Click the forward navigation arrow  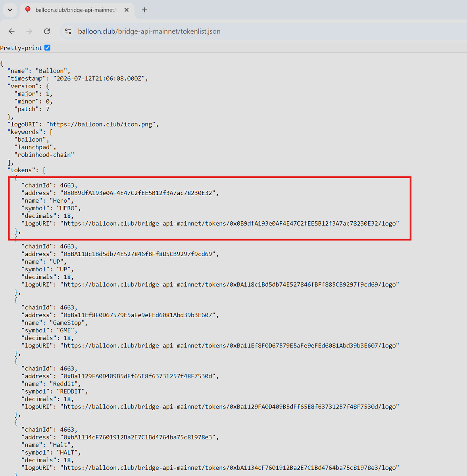point(29,31)
